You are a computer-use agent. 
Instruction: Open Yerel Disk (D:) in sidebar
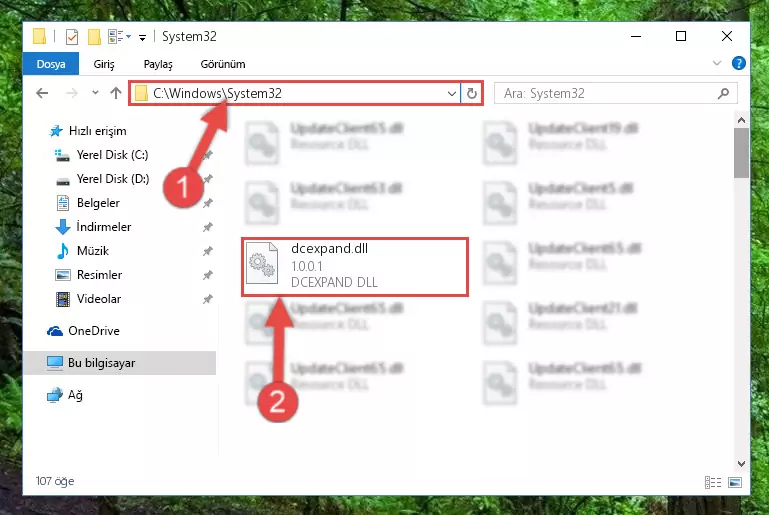coord(113,179)
